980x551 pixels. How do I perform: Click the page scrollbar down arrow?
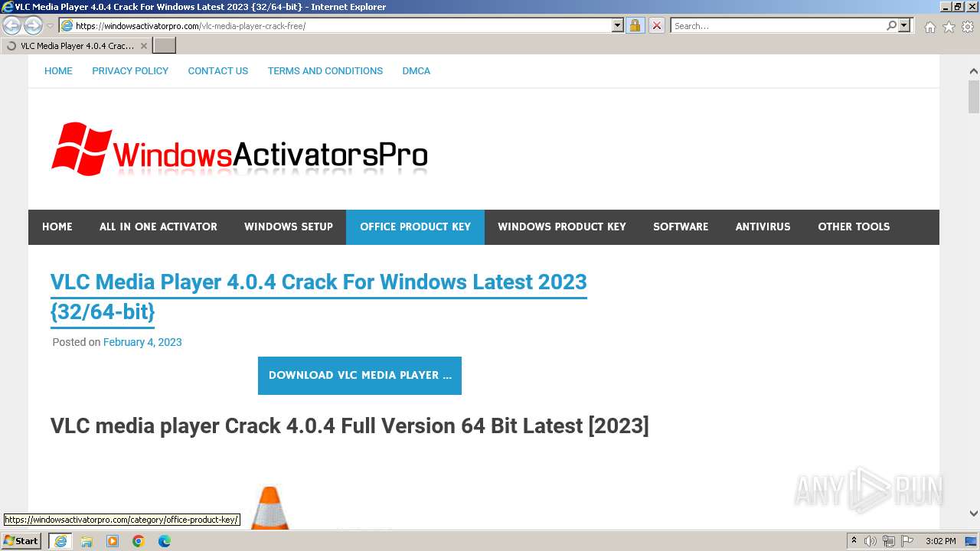point(973,514)
